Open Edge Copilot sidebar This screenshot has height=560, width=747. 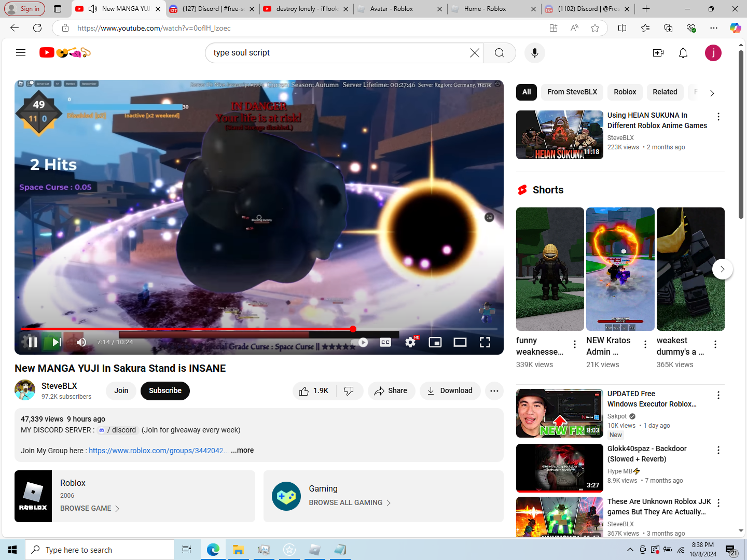click(x=735, y=28)
